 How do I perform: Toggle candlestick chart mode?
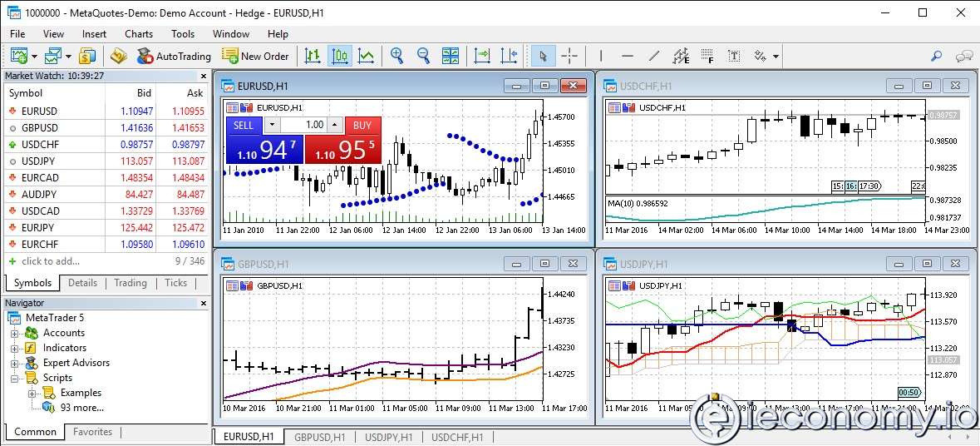[x=339, y=56]
